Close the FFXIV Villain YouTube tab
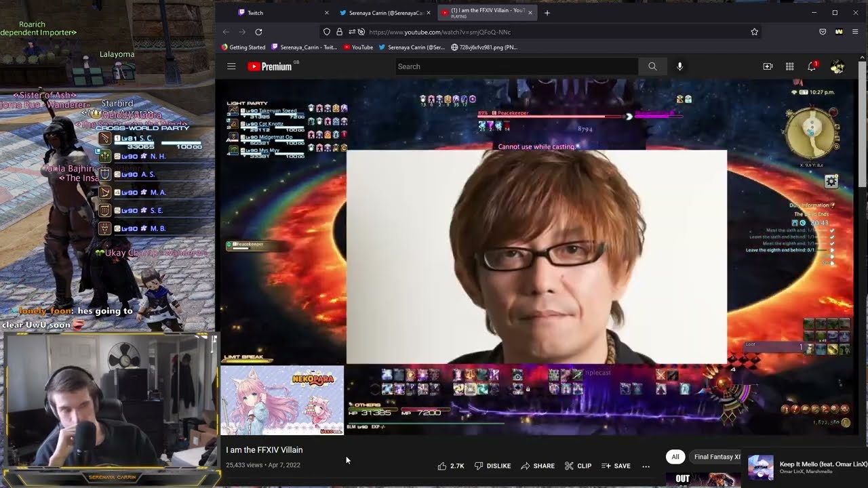Screen dimensions: 868x488 pyautogui.click(x=530, y=13)
